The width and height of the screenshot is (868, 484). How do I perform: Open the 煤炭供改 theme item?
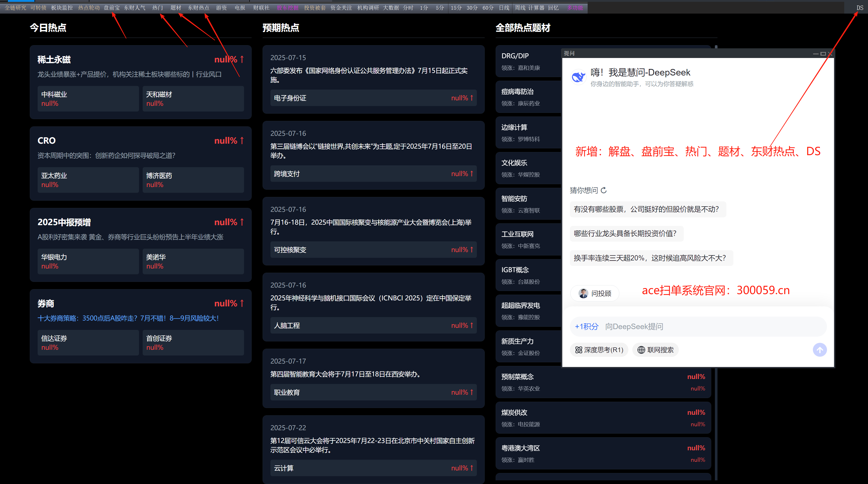coord(603,418)
